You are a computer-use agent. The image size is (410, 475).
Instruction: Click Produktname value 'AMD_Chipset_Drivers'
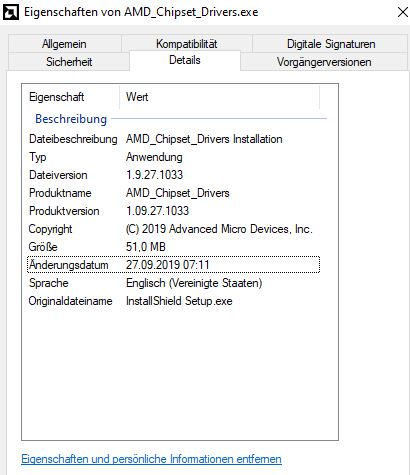178,193
